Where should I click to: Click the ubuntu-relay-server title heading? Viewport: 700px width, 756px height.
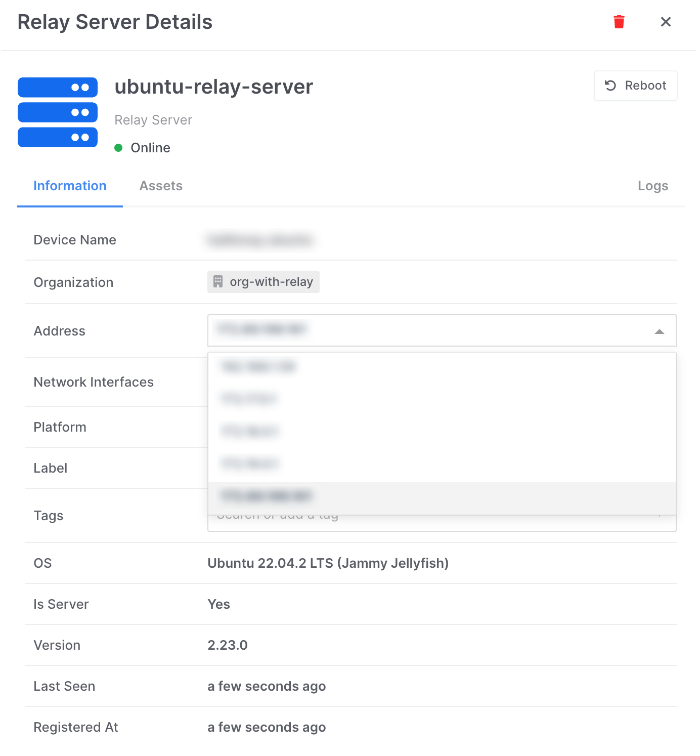tap(213, 87)
